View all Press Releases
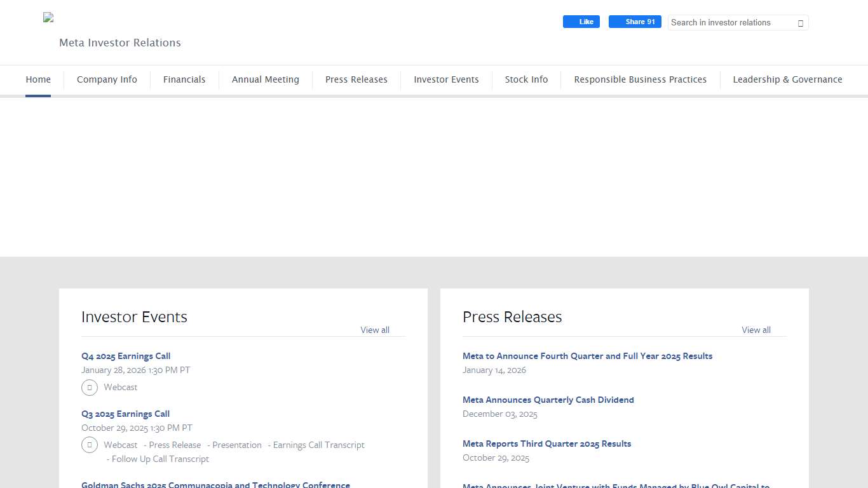Viewport: 868px width, 488px height. pyautogui.click(x=756, y=330)
